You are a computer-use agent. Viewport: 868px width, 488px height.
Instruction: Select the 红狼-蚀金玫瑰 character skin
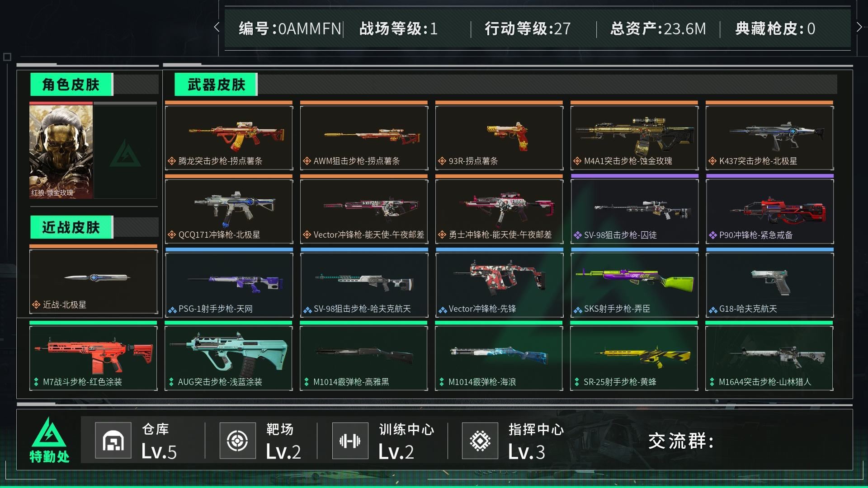click(x=61, y=151)
